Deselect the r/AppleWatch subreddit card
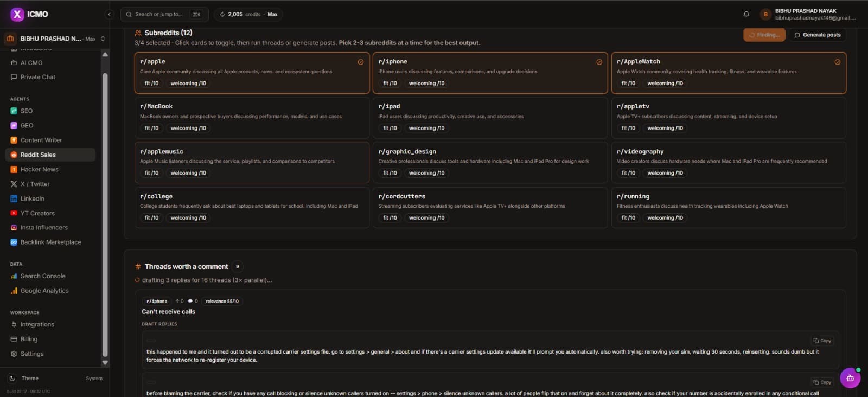This screenshot has height=397, width=868. tap(729, 73)
